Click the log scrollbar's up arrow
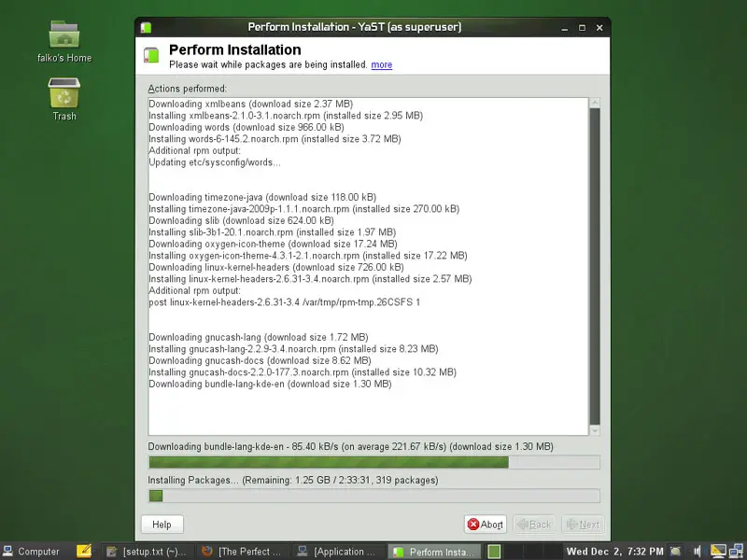 pyautogui.click(x=595, y=103)
